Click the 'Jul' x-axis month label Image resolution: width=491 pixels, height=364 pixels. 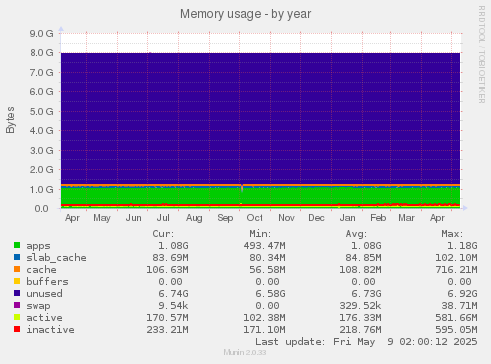[x=163, y=218]
